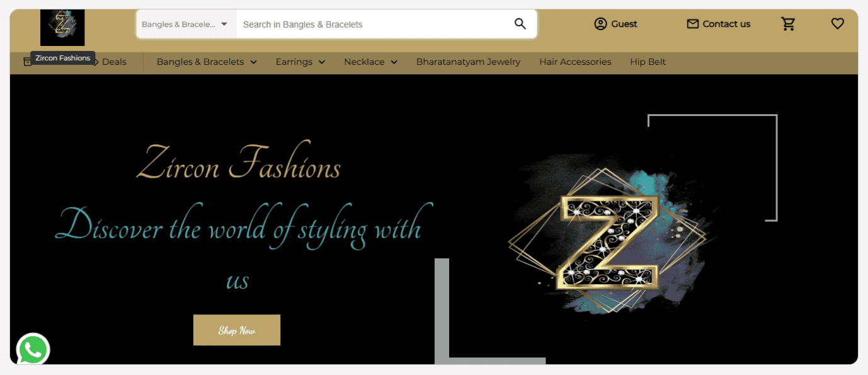
Task: Expand the Bangles & Bracelets menu
Action: click(207, 62)
